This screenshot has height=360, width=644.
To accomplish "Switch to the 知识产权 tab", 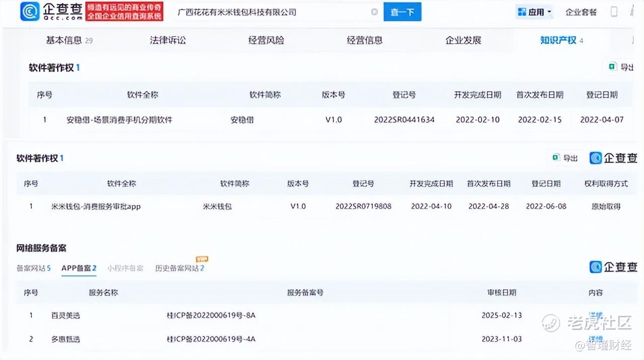I will click(561, 41).
